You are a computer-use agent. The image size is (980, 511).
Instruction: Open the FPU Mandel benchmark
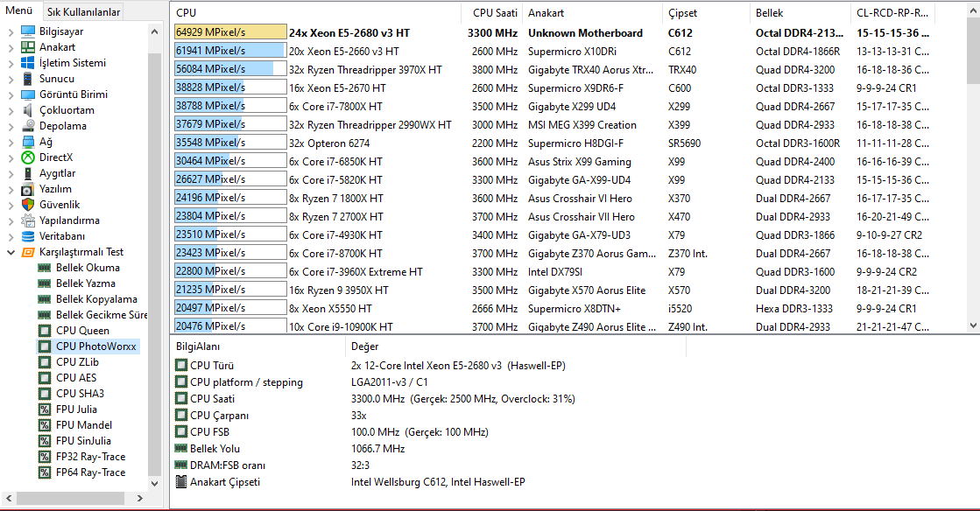[x=84, y=424]
